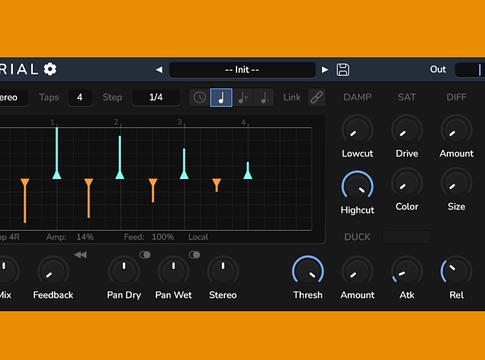Click the DUCK gain reduction meter
The width and height of the screenshot is (485, 360).
coord(406,237)
